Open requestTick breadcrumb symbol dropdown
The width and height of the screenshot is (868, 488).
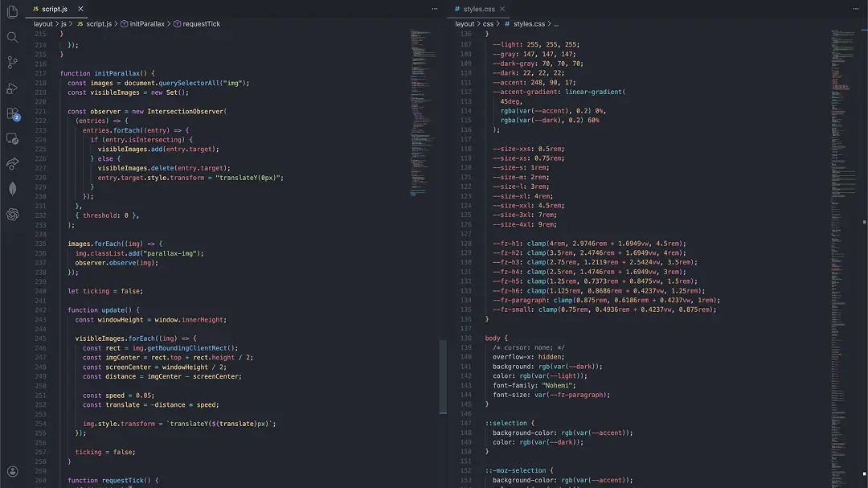click(201, 24)
